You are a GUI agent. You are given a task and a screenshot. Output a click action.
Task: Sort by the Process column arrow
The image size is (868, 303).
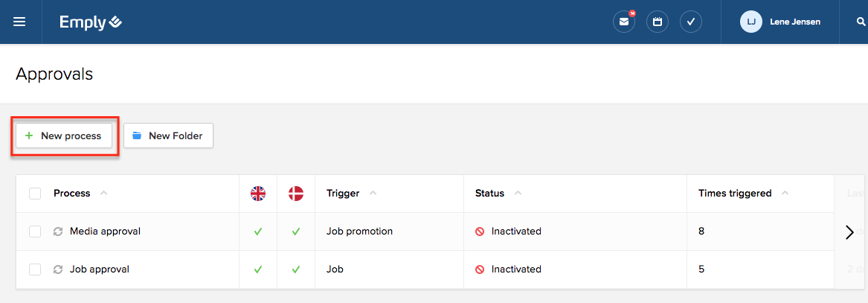pyautogui.click(x=103, y=194)
